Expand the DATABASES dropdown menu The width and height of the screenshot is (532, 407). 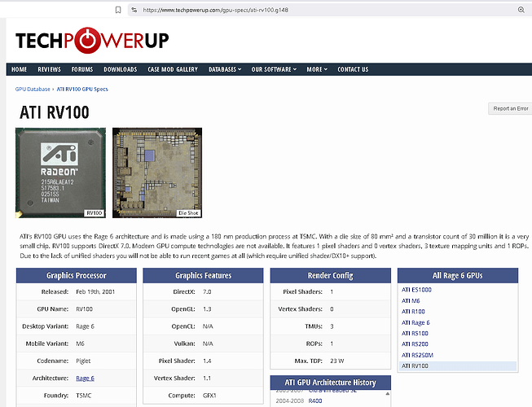click(x=225, y=69)
